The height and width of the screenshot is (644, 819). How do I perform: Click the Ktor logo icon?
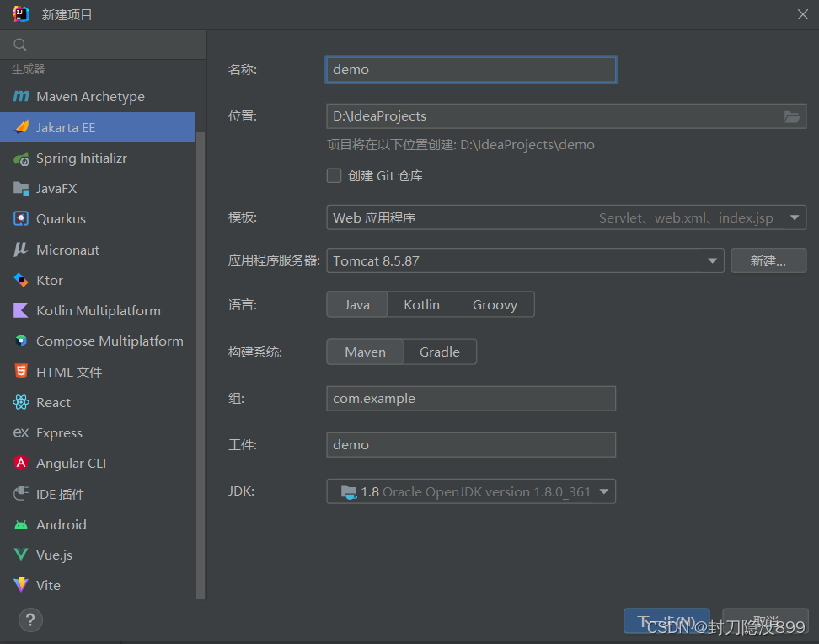click(21, 280)
